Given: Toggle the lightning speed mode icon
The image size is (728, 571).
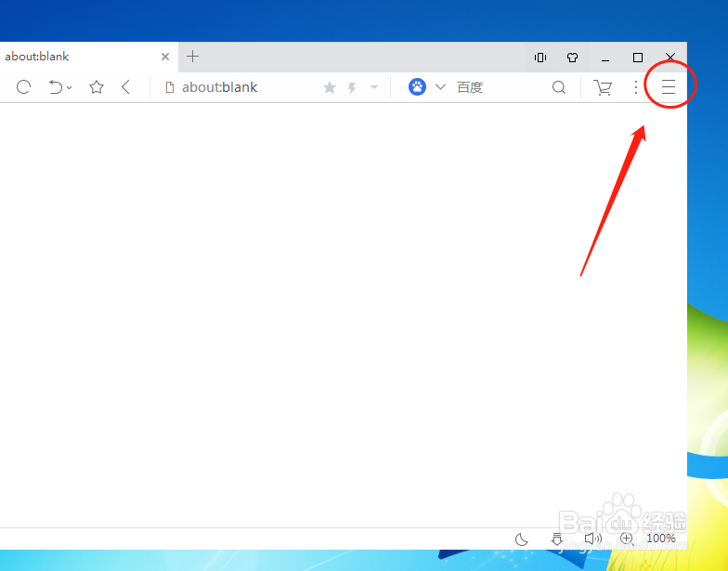Looking at the screenshot, I should 353,87.
